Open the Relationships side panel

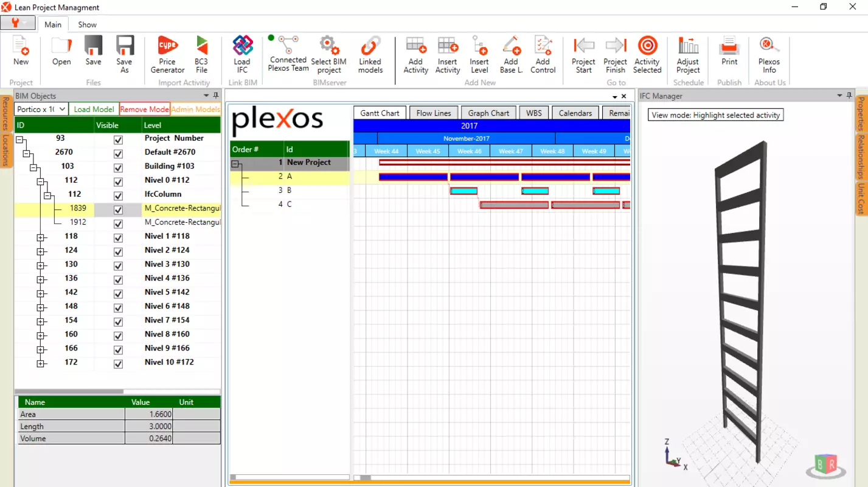[861, 157]
